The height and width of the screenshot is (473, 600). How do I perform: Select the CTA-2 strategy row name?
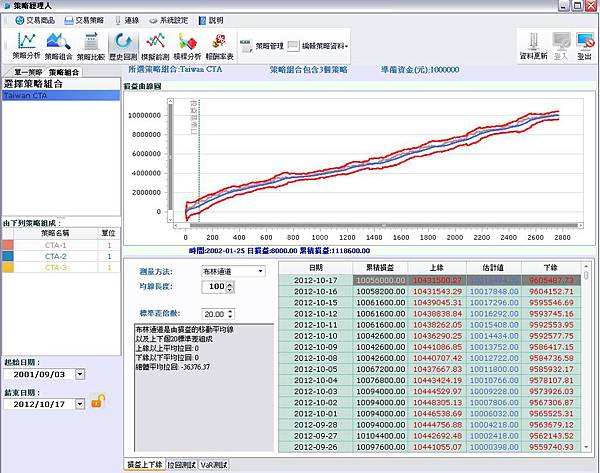click(55, 256)
